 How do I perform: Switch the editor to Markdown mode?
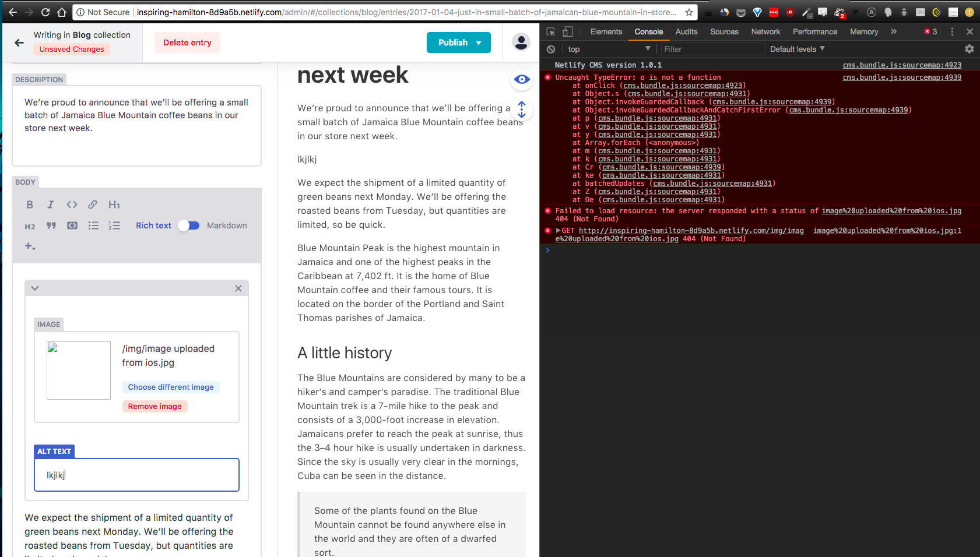click(x=227, y=225)
